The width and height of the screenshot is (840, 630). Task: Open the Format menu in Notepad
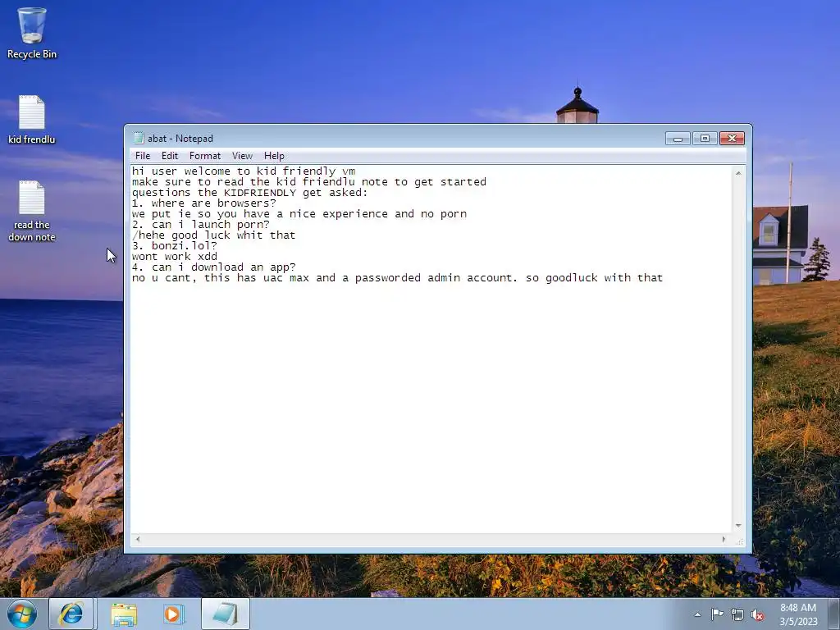pyautogui.click(x=204, y=156)
